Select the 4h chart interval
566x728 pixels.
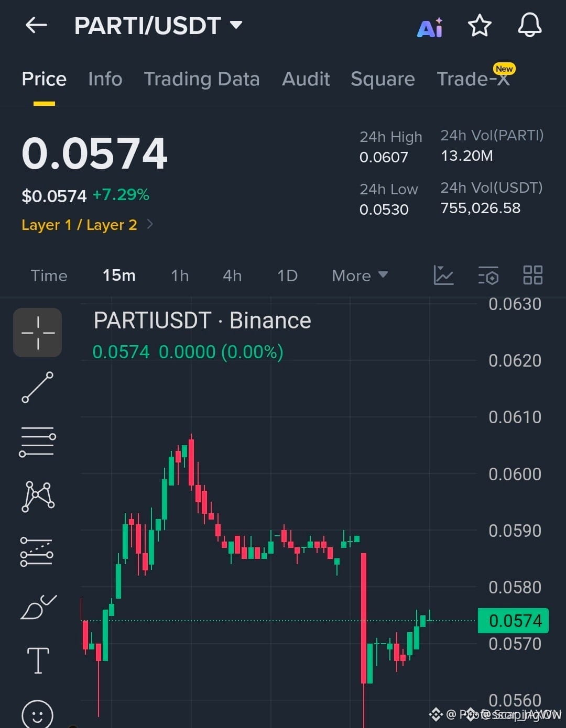click(232, 275)
